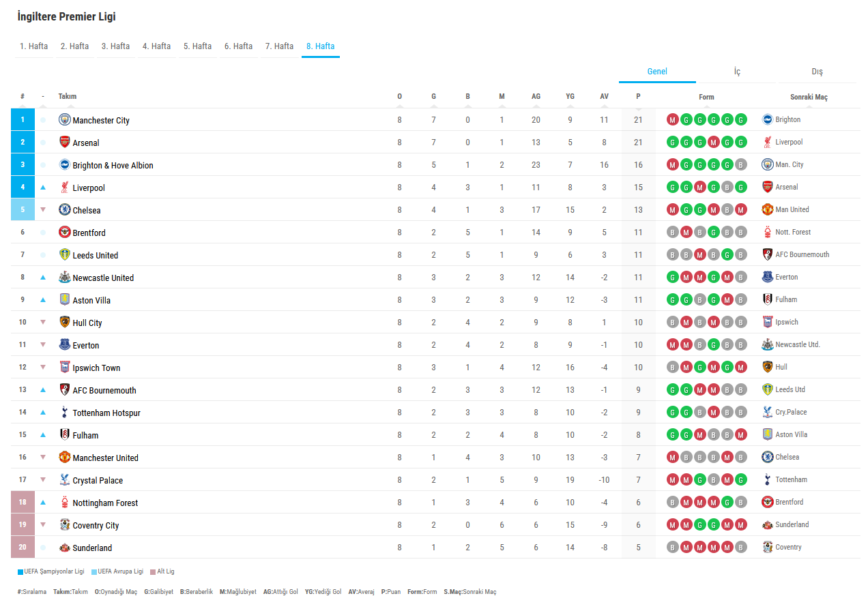The image size is (868, 596).
Task: Sort the table by the AV goal difference column
Action: click(604, 96)
